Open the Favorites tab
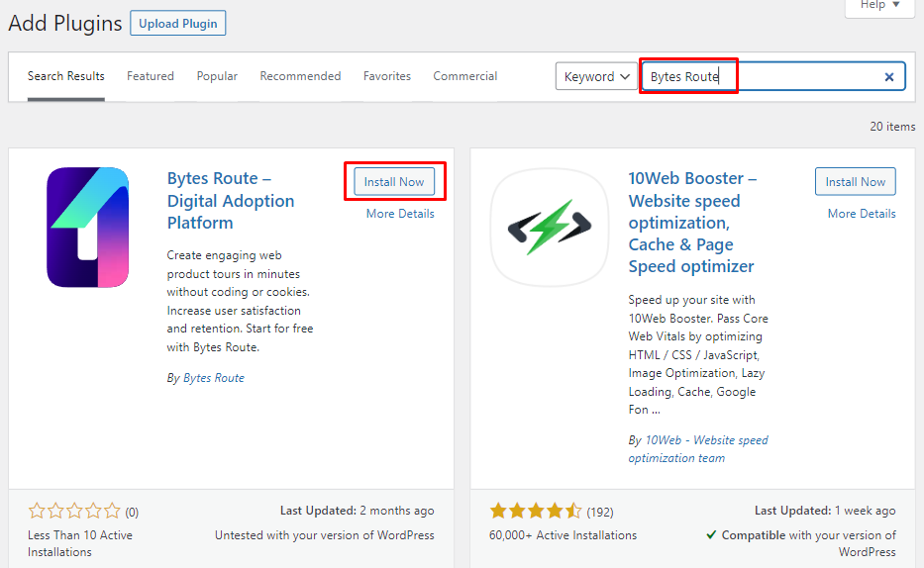The width and height of the screenshot is (924, 568). coord(387,76)
